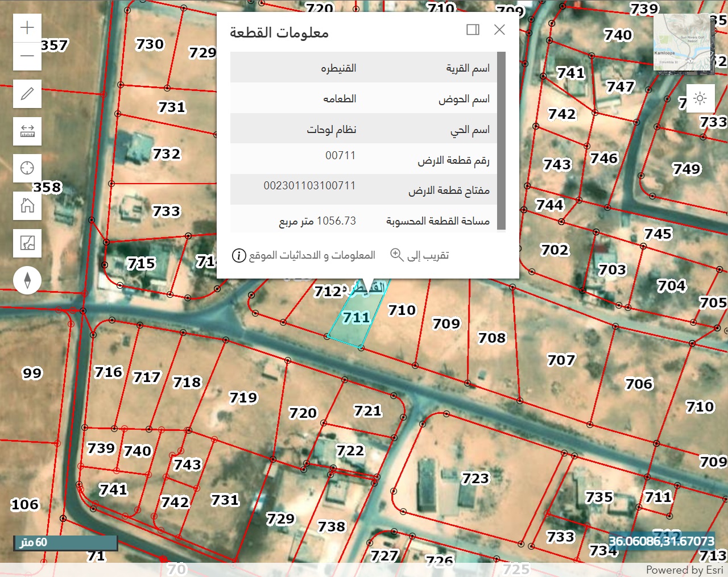Open 'المعلومات و الاحداثيات الموقع' info link

[x=304, y=255]
